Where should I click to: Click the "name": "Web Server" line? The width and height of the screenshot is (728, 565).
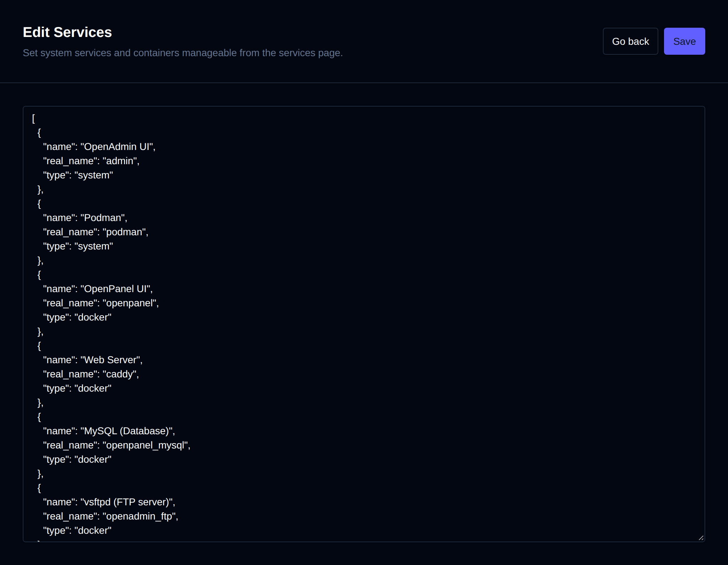tap(93, 360)
